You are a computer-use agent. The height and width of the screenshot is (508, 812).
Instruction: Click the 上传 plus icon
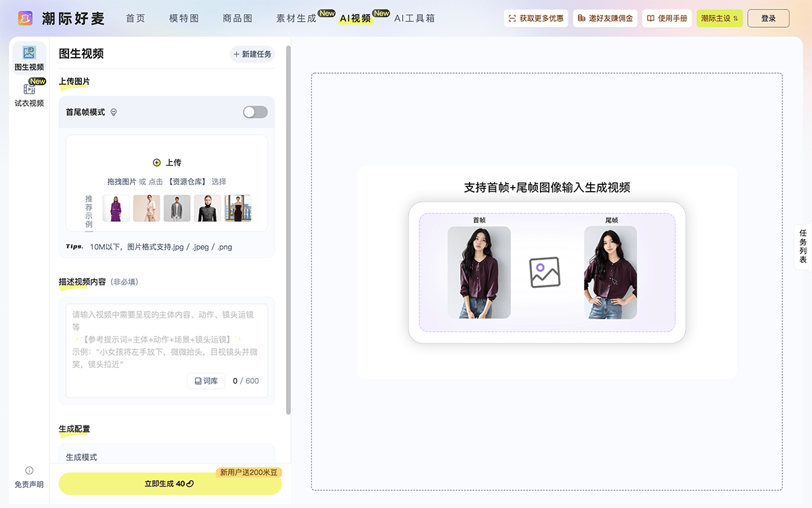click(x=157, y=163)
